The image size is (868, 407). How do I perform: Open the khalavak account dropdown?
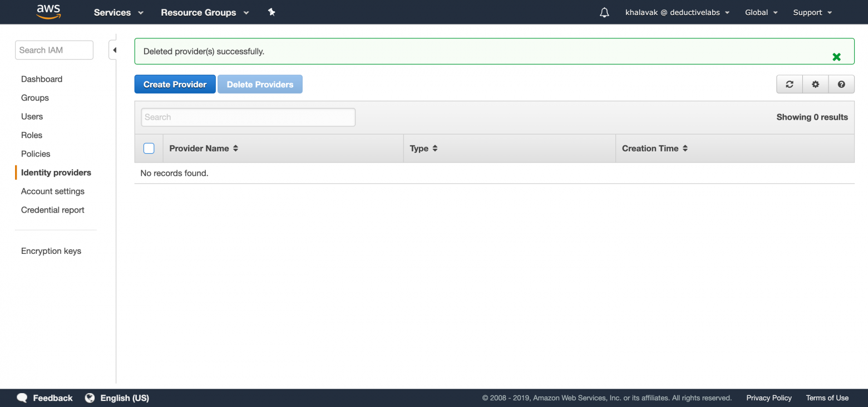pyautogui.click(x=677, y=12)
